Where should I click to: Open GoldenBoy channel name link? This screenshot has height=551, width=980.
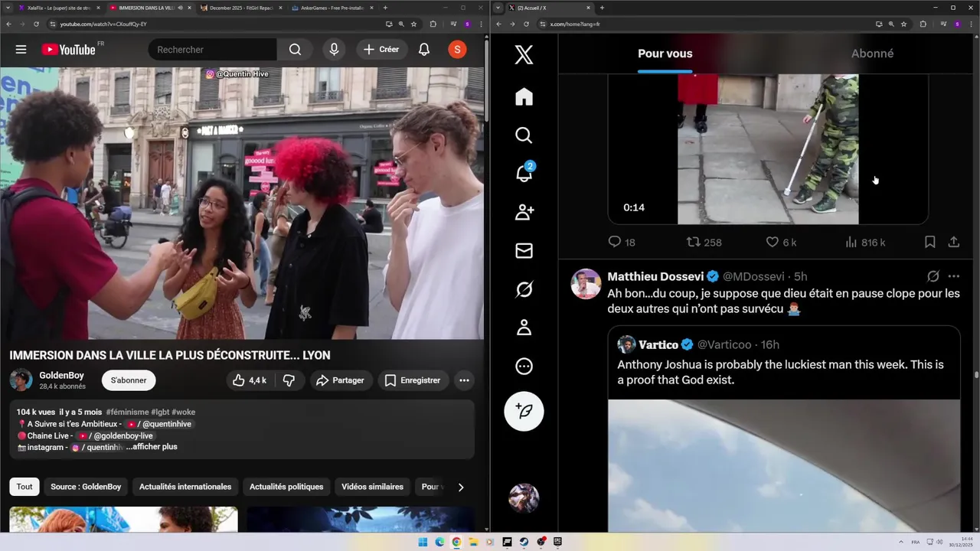(61, 376)
